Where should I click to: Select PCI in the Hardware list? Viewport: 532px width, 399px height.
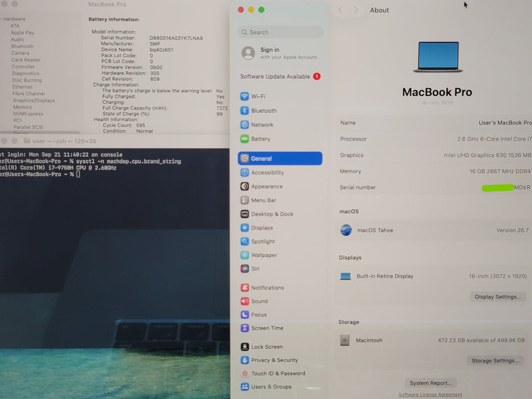click(17, 120)
